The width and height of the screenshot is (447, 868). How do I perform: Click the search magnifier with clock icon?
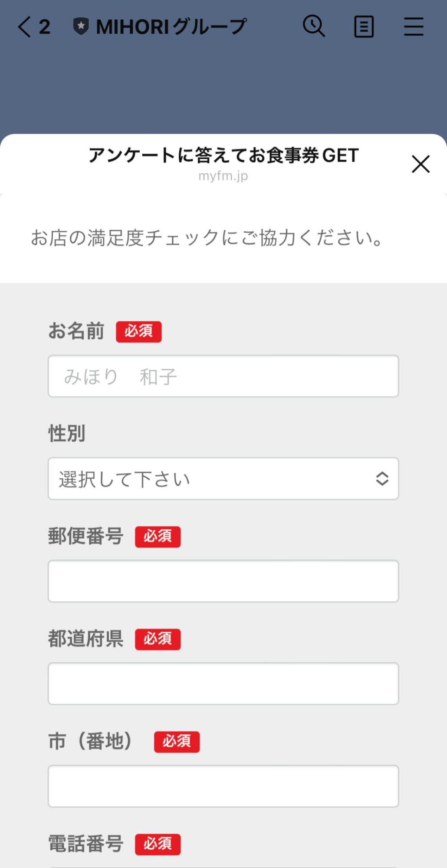tap(313, 26)
